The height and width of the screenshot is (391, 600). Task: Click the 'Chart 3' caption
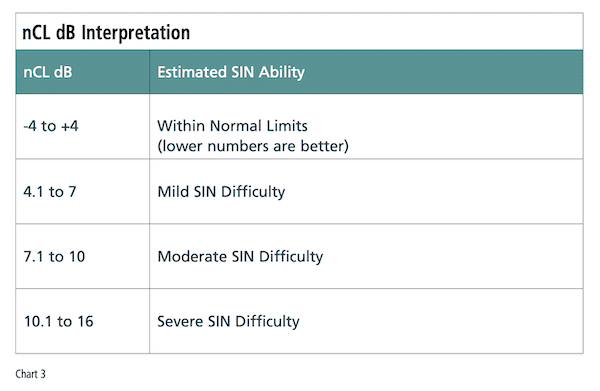coord(31,374)
